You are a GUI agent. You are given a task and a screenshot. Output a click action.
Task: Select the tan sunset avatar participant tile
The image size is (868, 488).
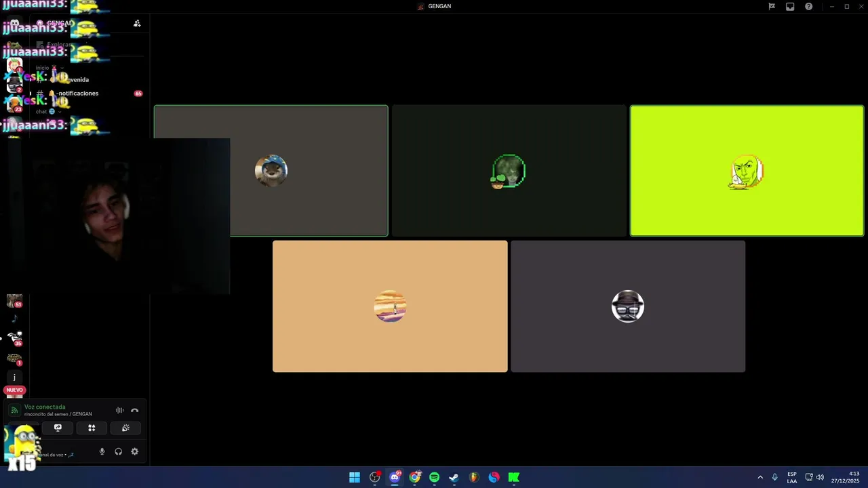(x=390, y=306)
